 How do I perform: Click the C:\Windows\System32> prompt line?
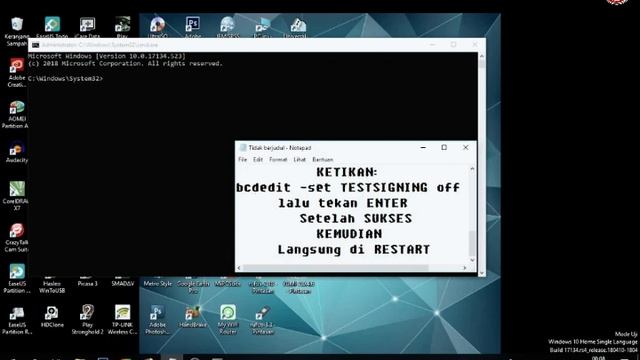66,78
